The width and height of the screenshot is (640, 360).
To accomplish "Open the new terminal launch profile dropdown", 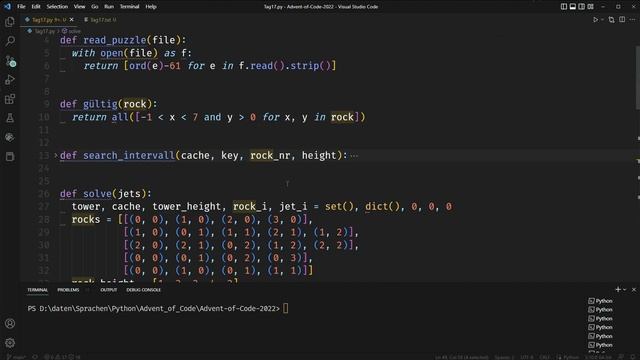I will [x=624, y=289].
